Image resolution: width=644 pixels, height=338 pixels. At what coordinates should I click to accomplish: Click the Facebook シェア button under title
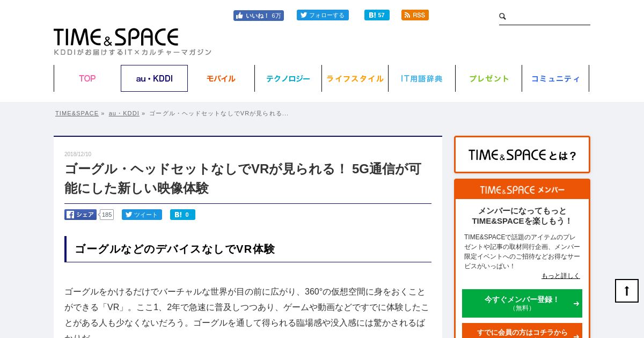(x=80, y=215)
